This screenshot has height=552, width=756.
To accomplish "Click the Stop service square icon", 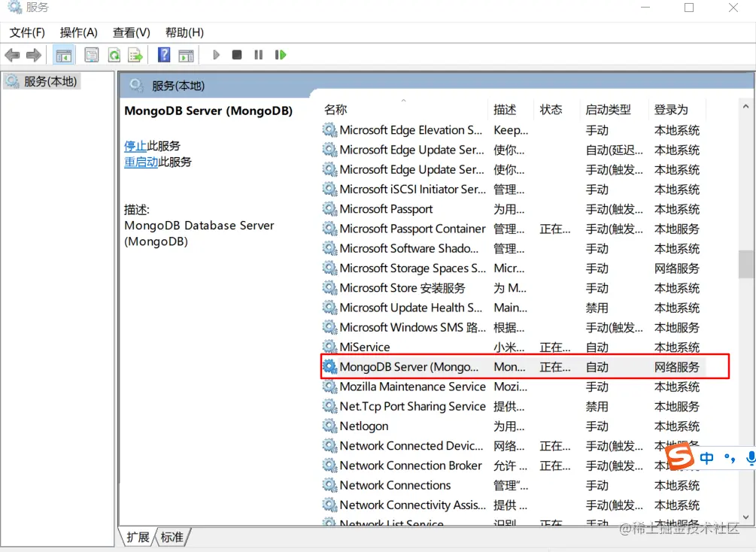I will click(237, 55).
